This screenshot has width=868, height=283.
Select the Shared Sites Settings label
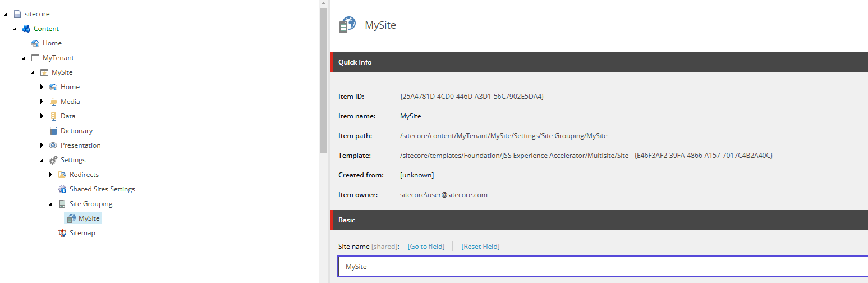click(102, 189)
